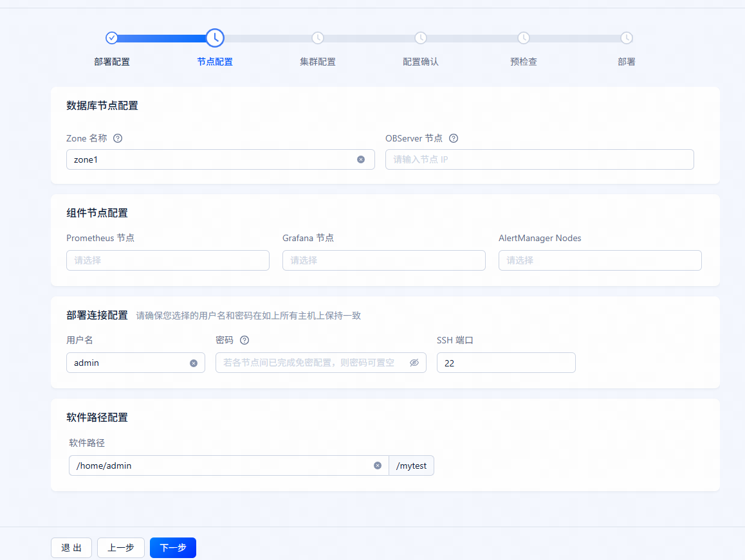This screenshot has height=560, width=745.
Task: Click the 节点配置 step clock icon
Action: (215, 38)
